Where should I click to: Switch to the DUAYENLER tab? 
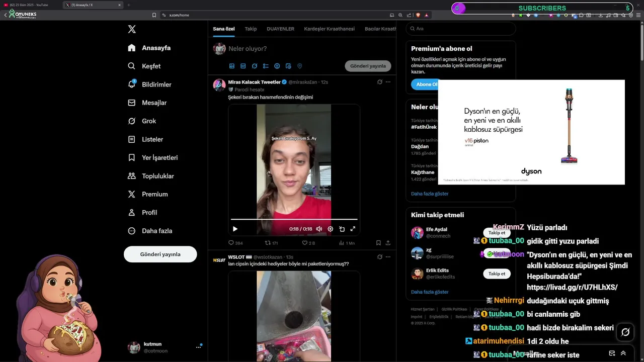coord(280,29)
